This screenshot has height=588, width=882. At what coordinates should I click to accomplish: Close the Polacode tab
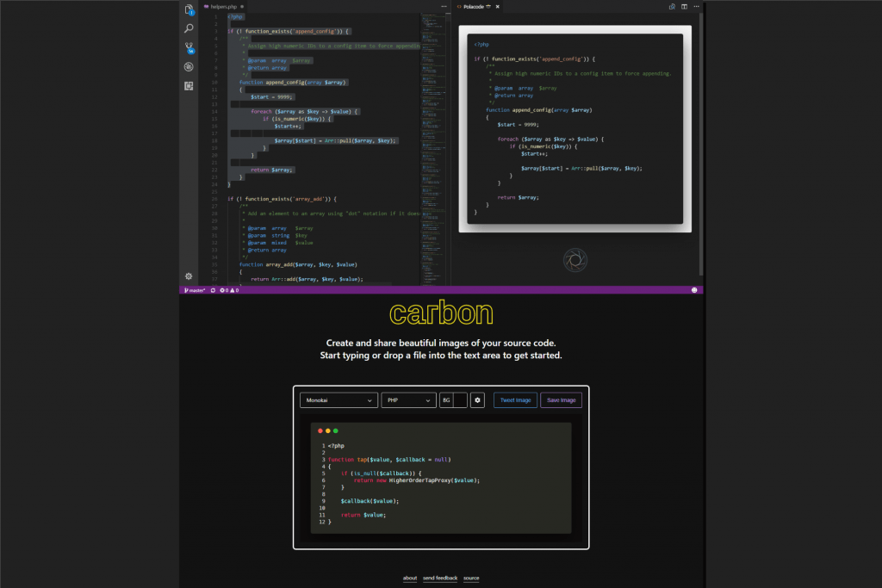[x=497, y=7]
